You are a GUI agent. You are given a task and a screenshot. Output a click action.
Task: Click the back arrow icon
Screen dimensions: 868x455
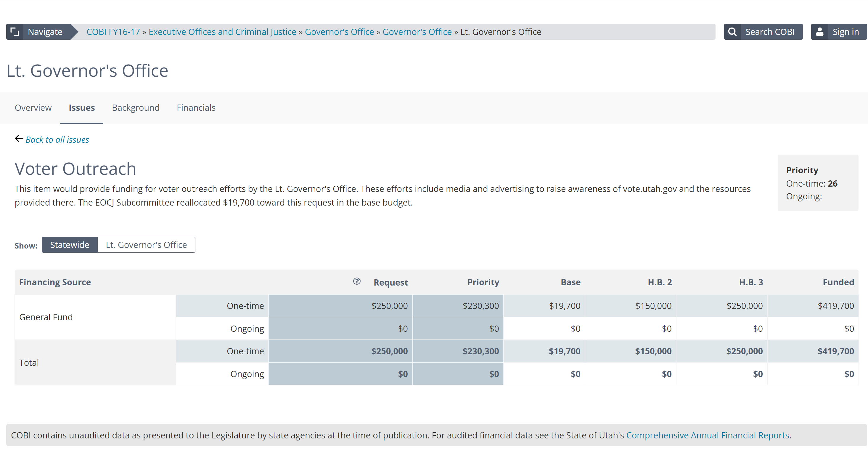click(19, 139)
